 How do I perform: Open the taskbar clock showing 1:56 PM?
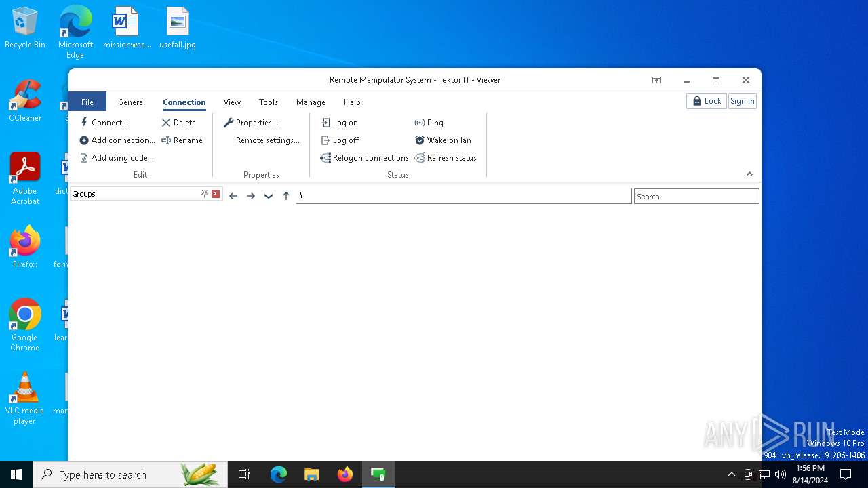[x=810, y=474]
